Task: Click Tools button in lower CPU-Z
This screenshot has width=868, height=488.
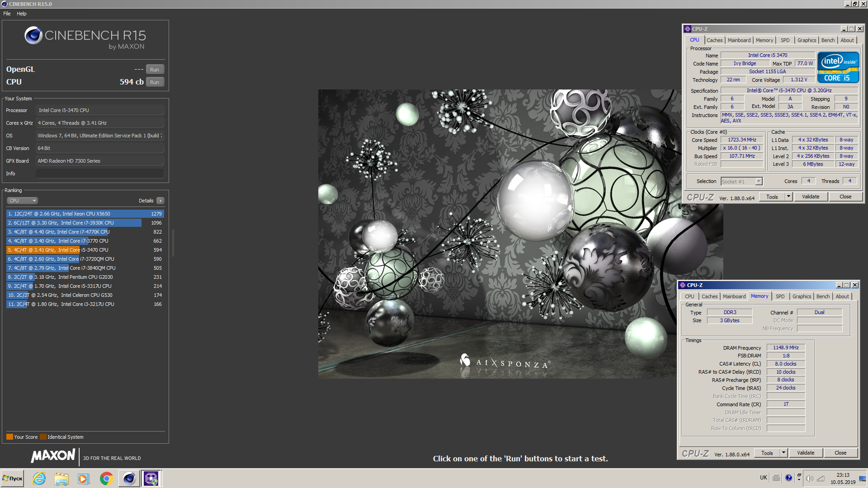Action: 767,453
